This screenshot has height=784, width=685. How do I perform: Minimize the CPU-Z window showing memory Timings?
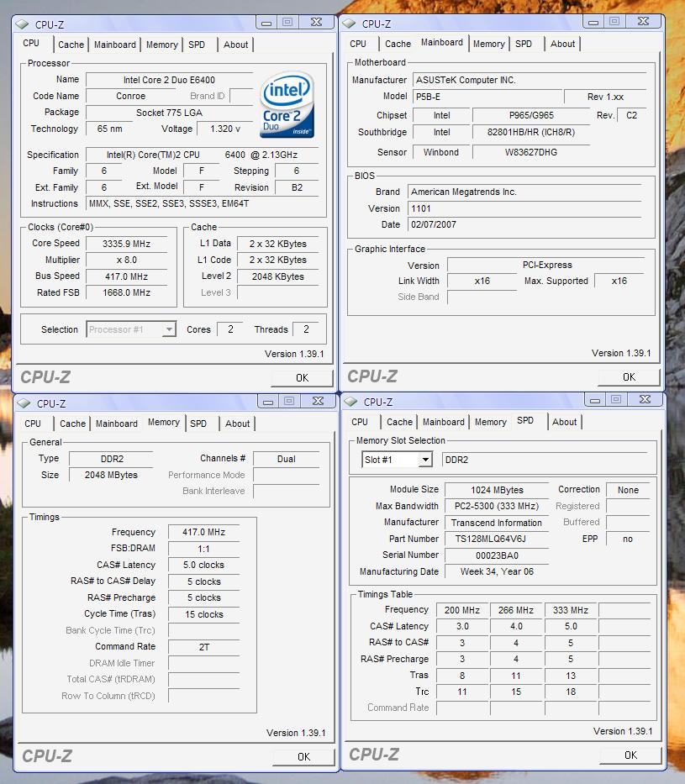click(x=268, y=401)
